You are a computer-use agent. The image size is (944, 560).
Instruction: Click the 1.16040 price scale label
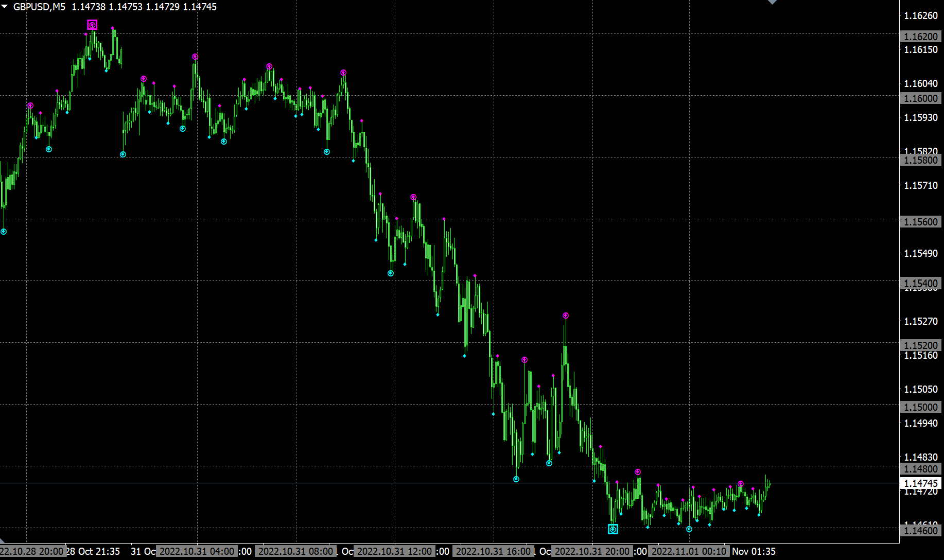(921, 83)
